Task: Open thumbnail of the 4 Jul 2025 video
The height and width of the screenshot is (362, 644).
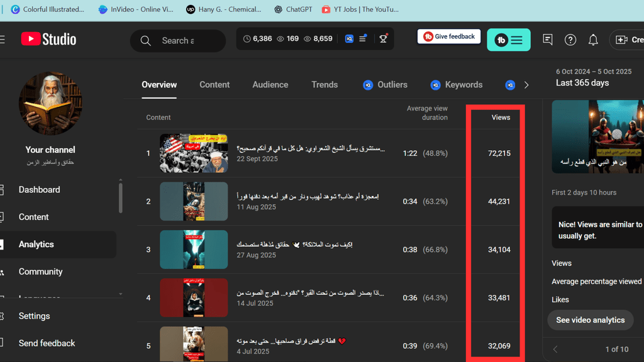Action: (194, 344)
